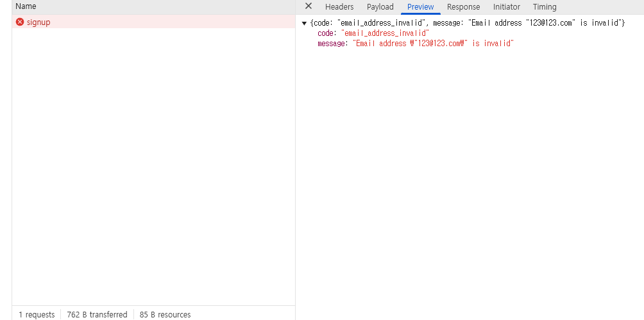This screenshot has height=320, width=644.
Task: Click the "1 requests" status entry
Action: (x=37, y=315)
